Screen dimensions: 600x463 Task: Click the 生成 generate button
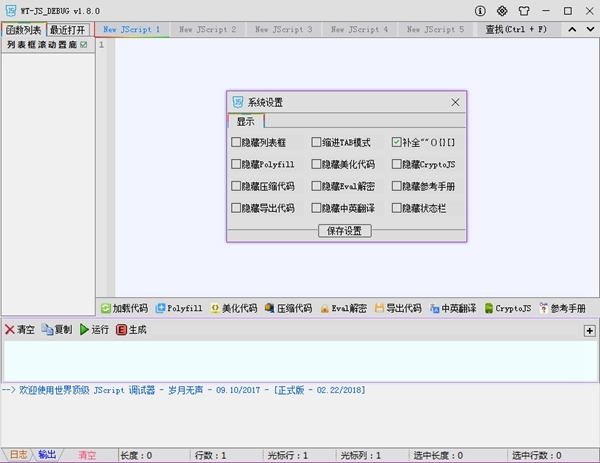(x=131, y=329)
